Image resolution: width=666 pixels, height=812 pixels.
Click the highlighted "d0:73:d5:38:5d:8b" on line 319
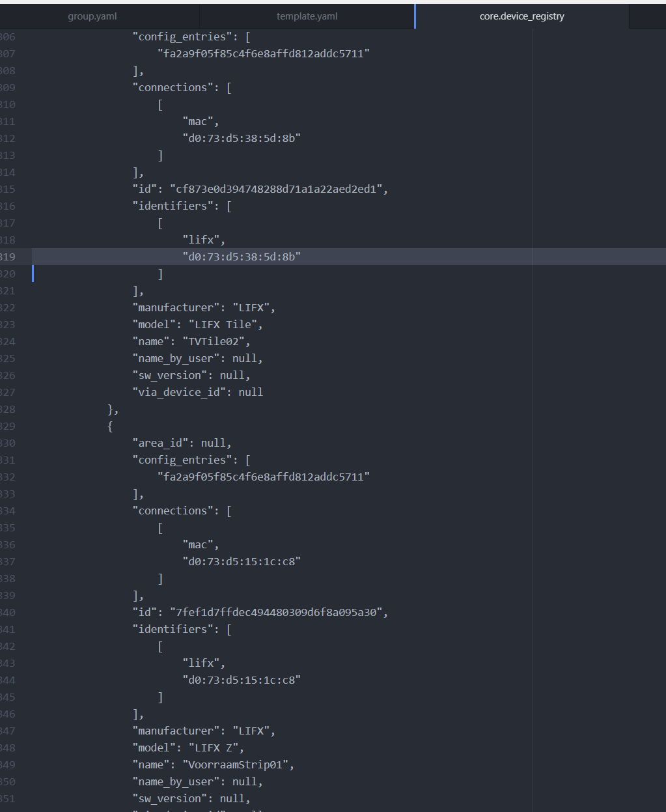242,257
